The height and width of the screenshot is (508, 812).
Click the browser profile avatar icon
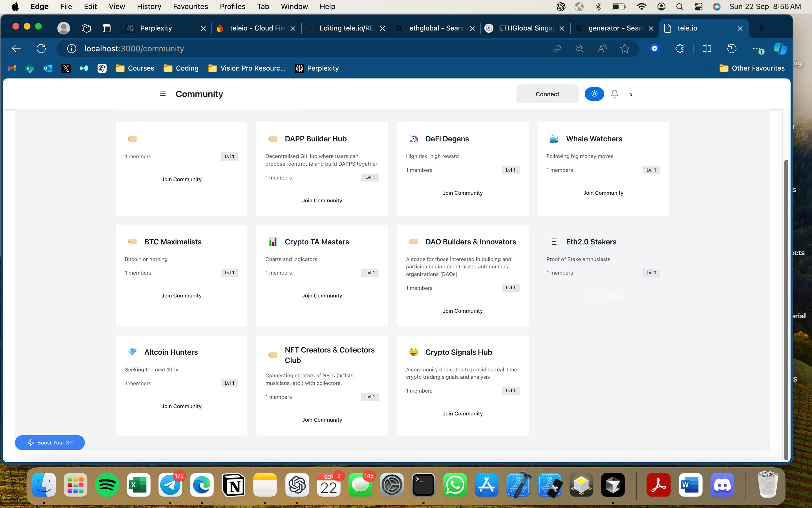[x=63, y=28]
